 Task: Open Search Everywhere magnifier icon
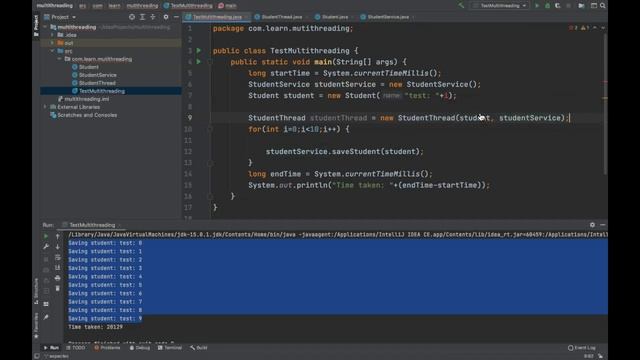603,6
